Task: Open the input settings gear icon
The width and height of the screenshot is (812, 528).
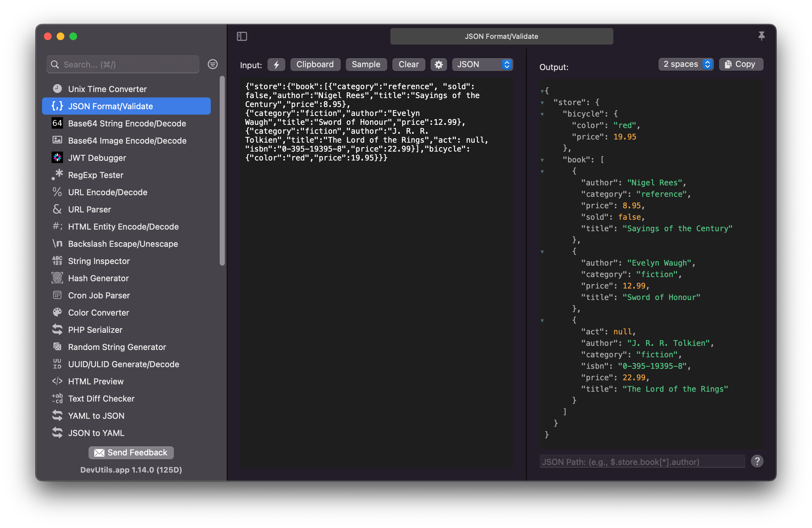Action: click(438, 65)
